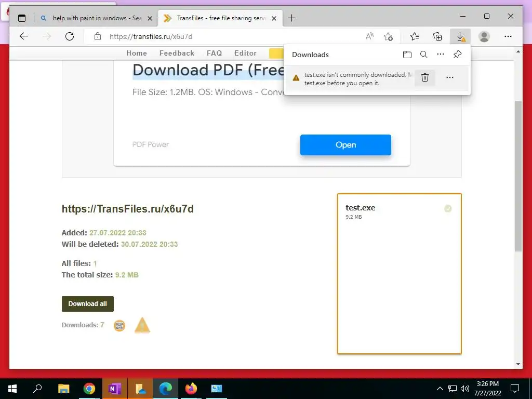This screenshot has height=399, width=532.
Task: Open Firefox from taskbar
Action: [191, 389]
